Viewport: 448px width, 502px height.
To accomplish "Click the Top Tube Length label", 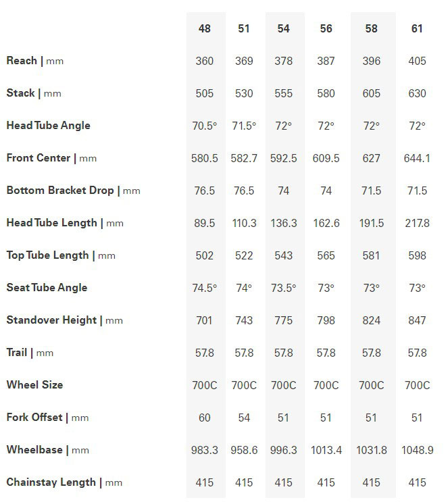I will [61, 255].
